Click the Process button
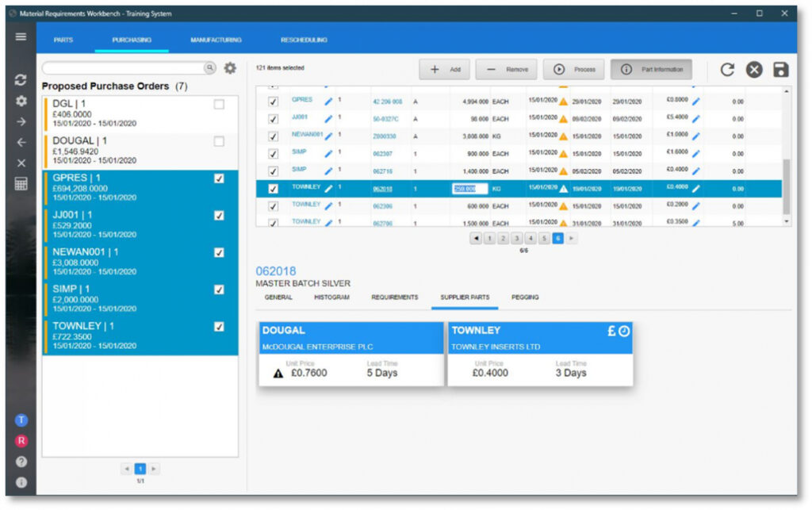 (x=573, y=70)
